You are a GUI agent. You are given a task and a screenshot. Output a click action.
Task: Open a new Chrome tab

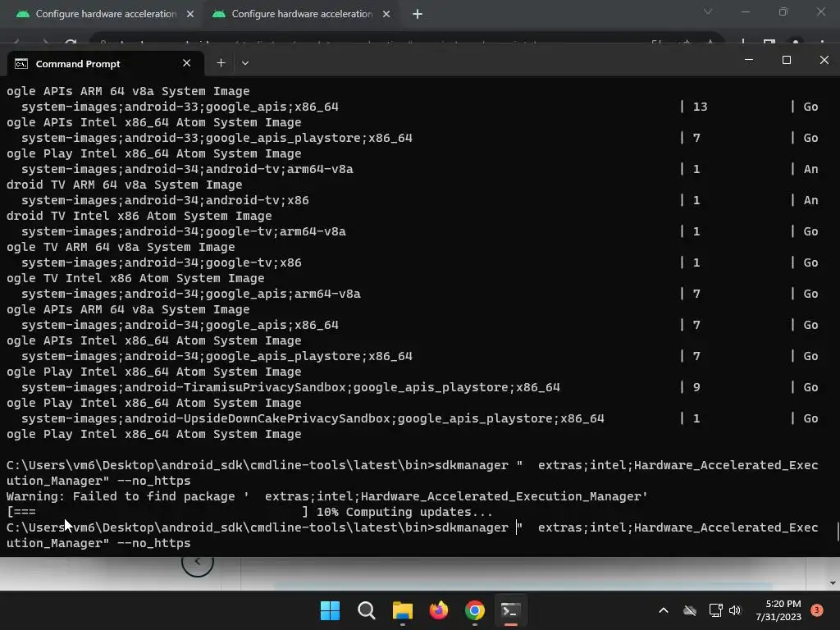click(418, 14)
